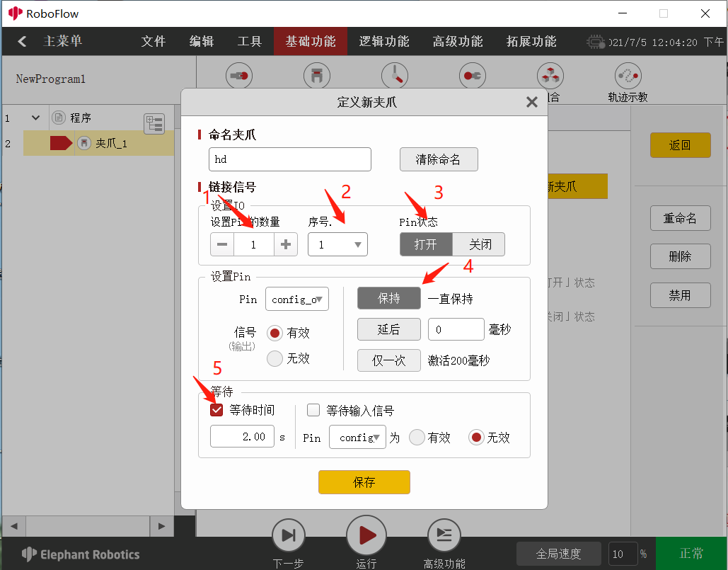Switch to the 拓展功能 tab
Image resolution: width=728 pixels, height=570 pixels.
point(531,41)
